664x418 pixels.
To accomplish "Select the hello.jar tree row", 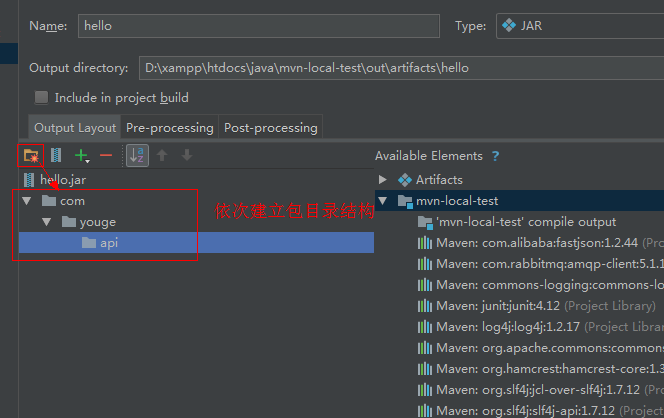I will click(x=196, y=180).
